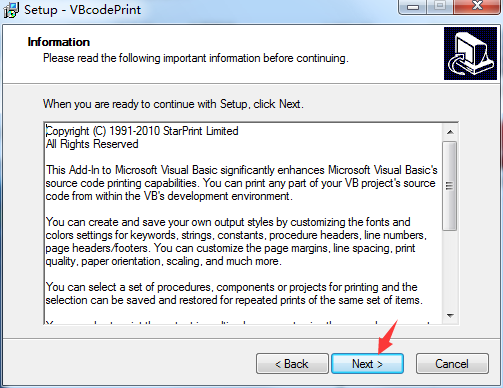
Task: Minimize the setup window
Action: (x=412, y=7)
